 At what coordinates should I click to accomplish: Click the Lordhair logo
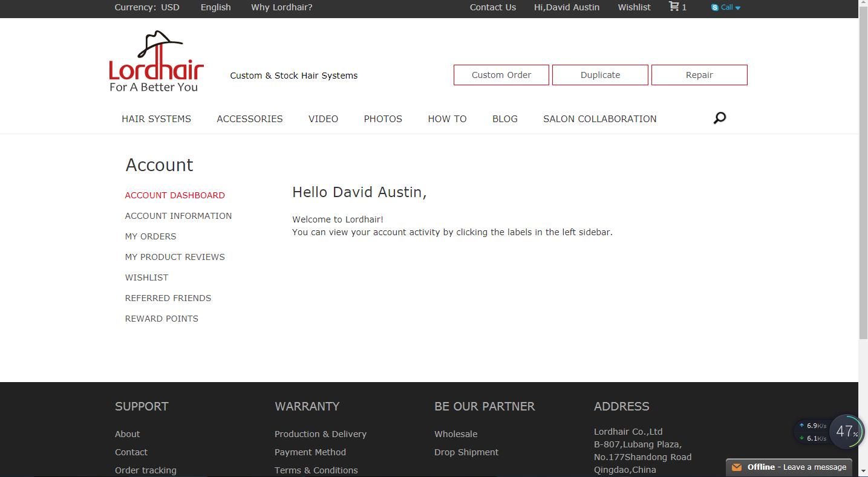[x=156, y=62]
